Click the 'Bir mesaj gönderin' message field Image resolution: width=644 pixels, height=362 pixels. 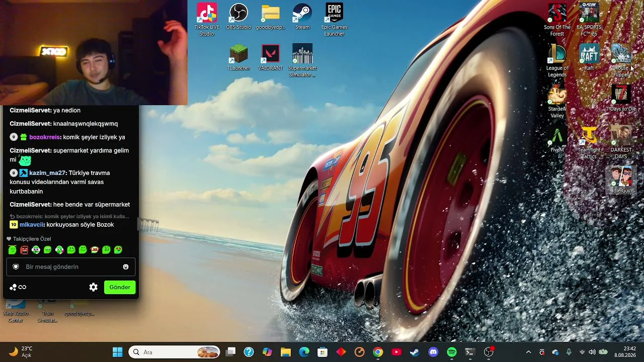coord(71,267)
